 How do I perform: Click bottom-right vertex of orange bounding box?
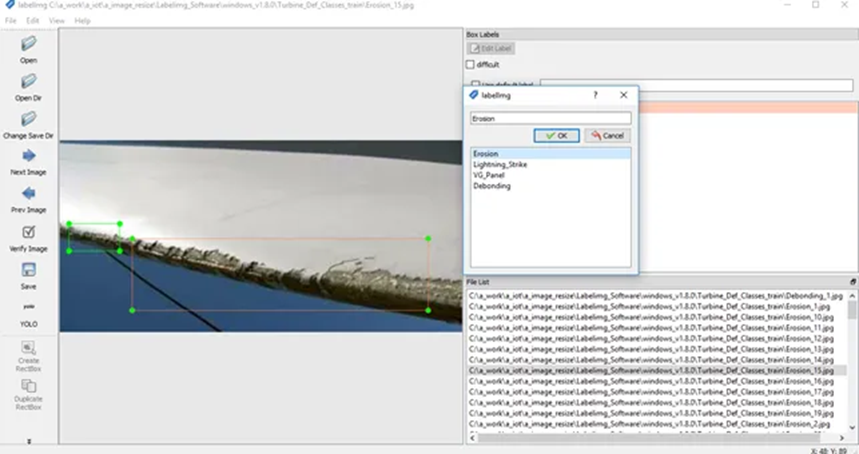(428, 311)
